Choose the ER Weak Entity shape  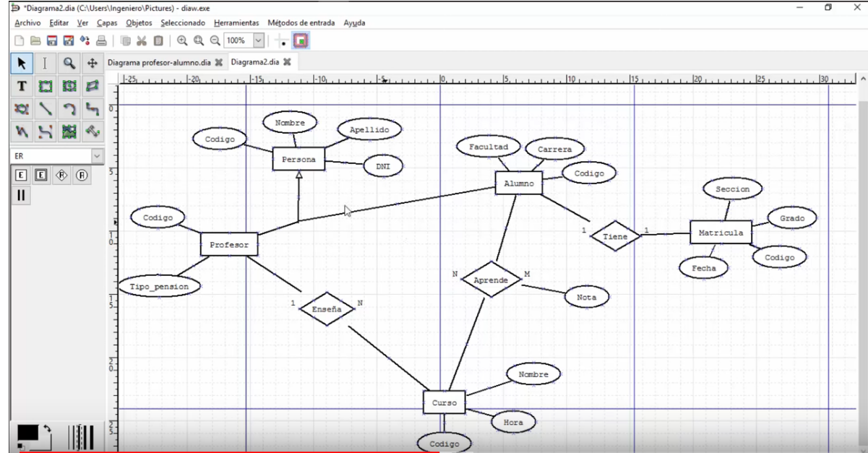pos(42,175)
